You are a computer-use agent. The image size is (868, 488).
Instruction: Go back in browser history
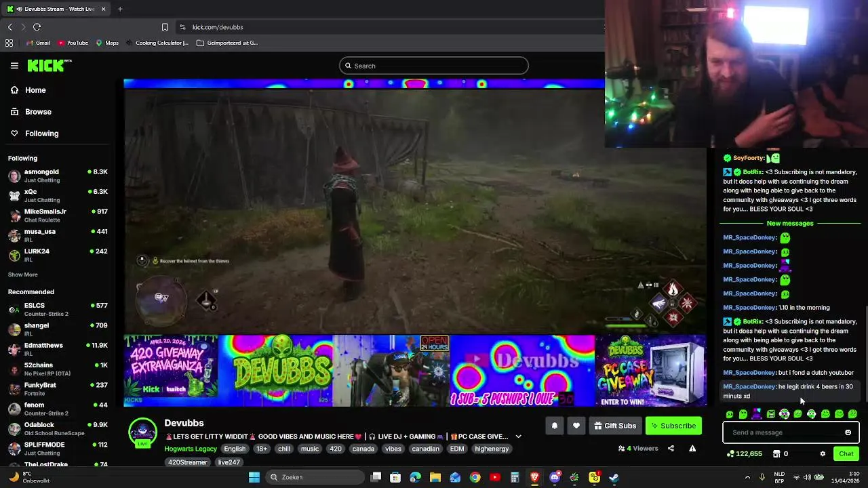click(9, 27)
